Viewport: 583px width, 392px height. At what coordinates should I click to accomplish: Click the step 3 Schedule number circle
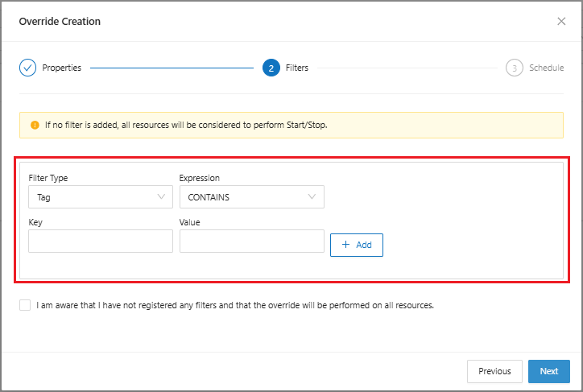514,68
